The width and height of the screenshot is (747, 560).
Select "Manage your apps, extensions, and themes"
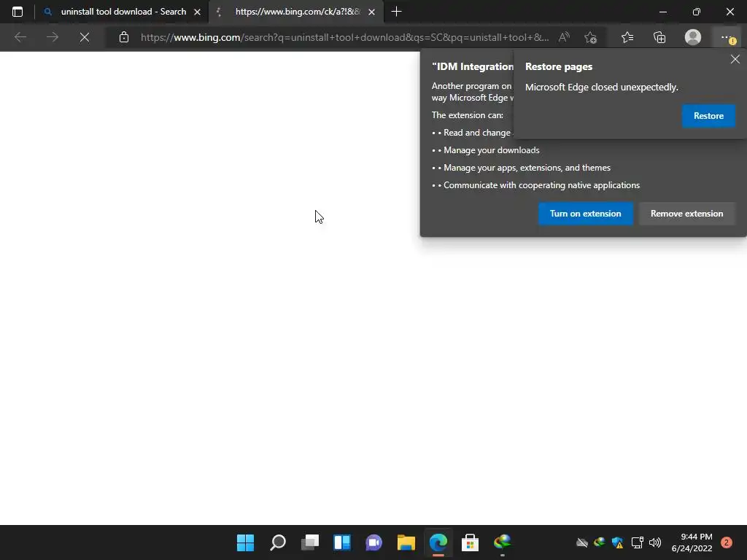pos(527,168)
